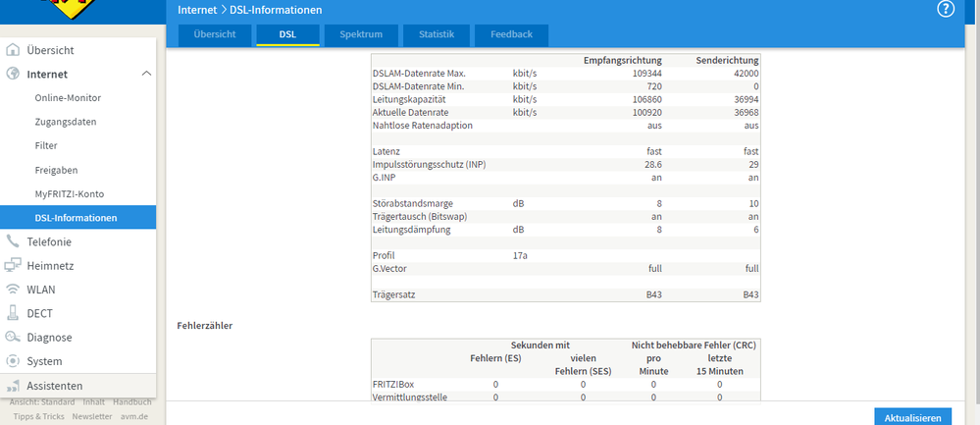This screenshot has width=980, height=425.
Task: Click the DECT handset icon
Action: pos(13,313)
